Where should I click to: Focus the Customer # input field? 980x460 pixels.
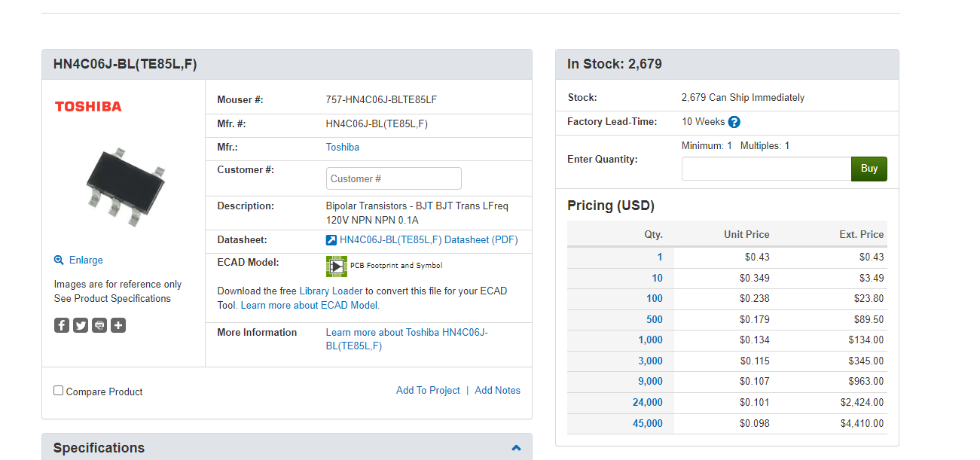click(x=394, y=178)
